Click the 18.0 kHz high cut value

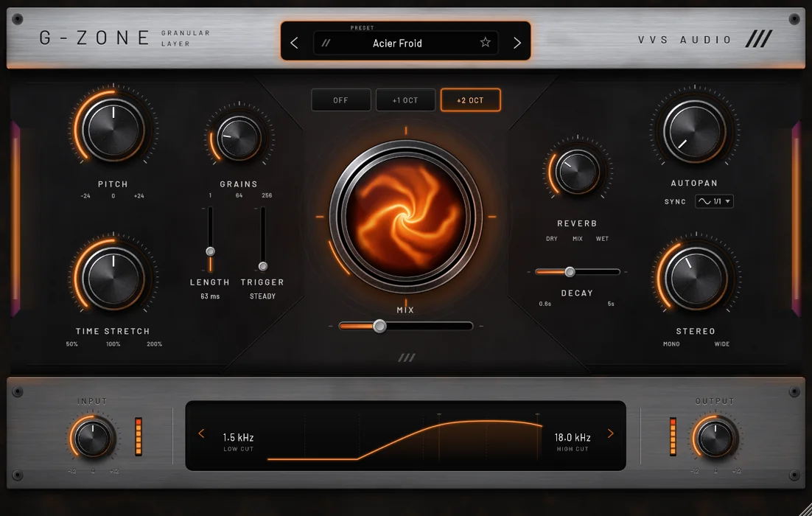[x=573, y=437]
